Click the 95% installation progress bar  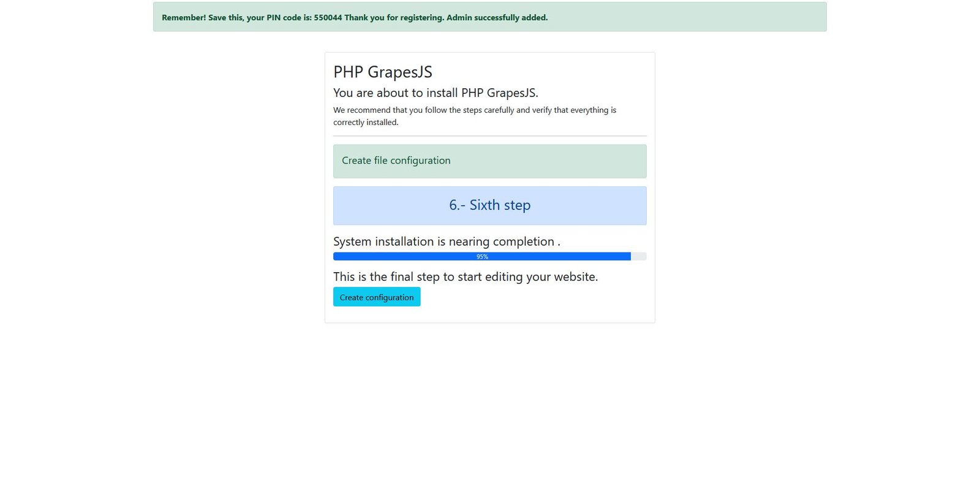489,256
